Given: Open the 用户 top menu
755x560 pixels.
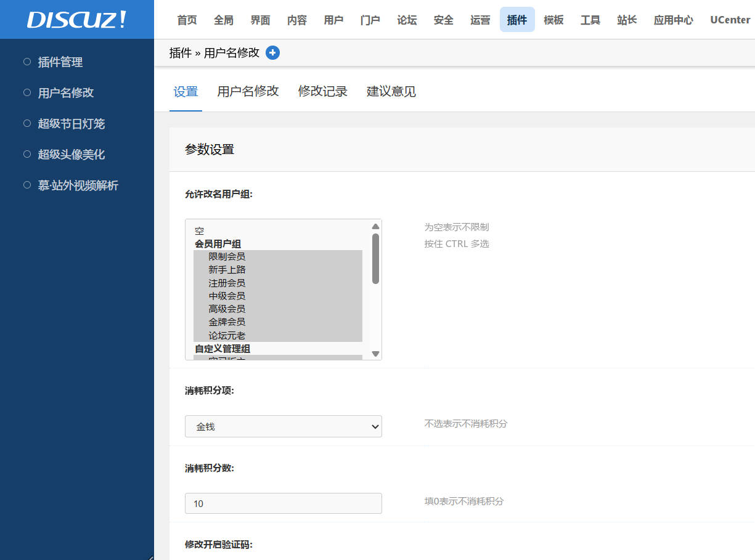Looking at the screenshot, I should [x=333, y=20].
